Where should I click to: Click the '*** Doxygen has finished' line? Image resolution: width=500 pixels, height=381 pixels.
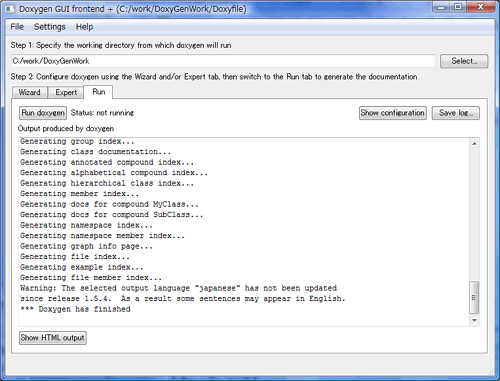[75, 309]
